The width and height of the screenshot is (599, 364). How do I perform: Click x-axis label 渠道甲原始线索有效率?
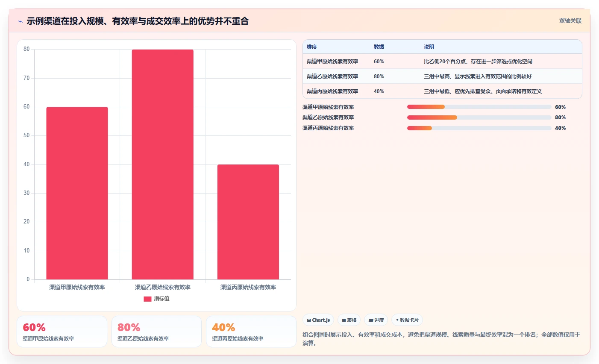tap(77, 288)
